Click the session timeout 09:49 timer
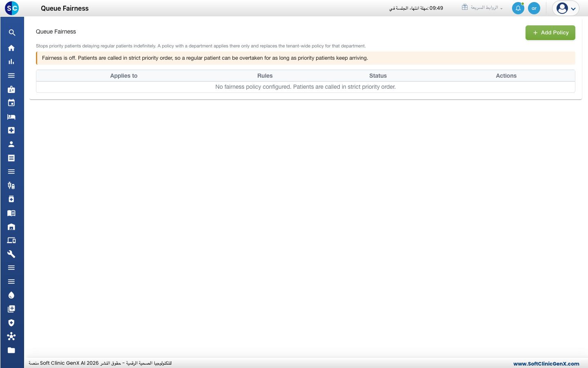588x368 pixels. point(416,8)
